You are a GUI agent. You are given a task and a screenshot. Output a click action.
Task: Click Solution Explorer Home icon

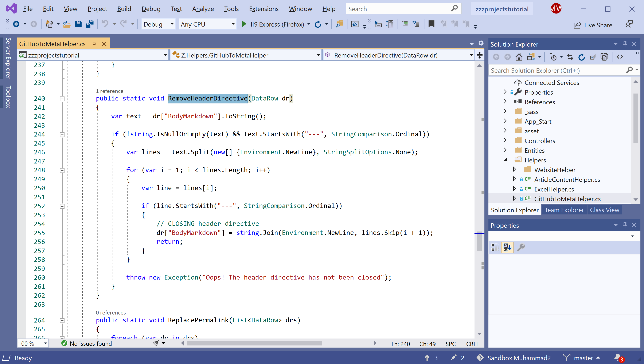point(519,57)
